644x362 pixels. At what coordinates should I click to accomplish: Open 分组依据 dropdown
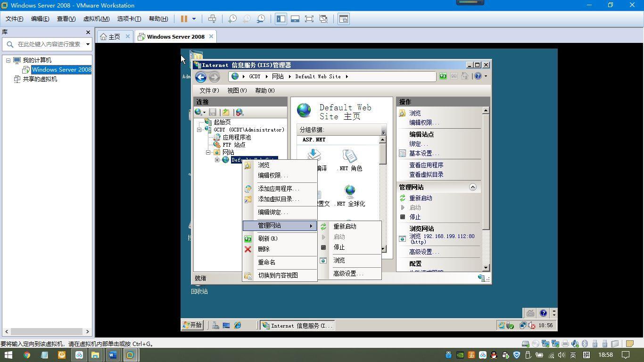383,131
